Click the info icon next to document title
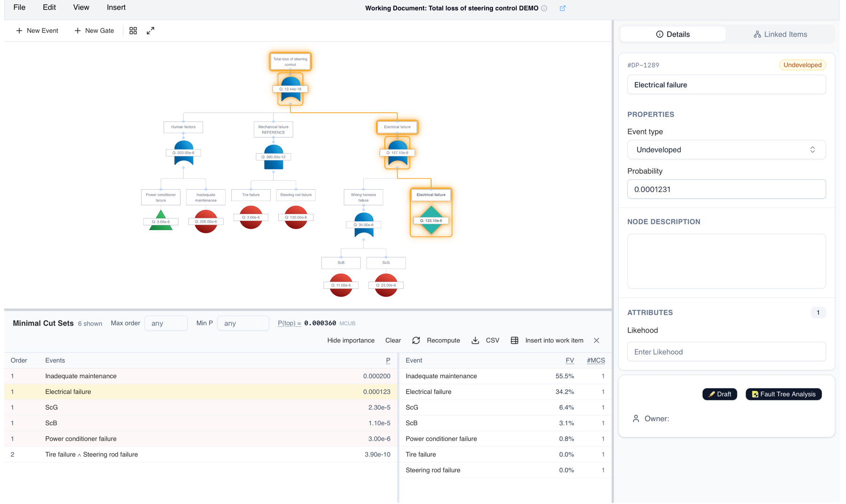Screen dimensions: 846x504 [544, 8]
